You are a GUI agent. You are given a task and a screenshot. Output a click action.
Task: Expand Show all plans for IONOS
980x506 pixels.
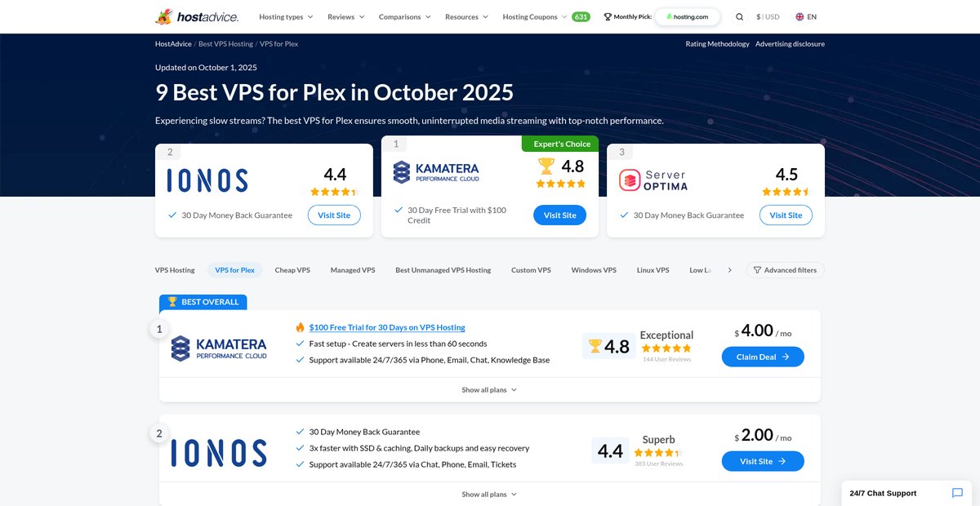(x=489, y=495)
